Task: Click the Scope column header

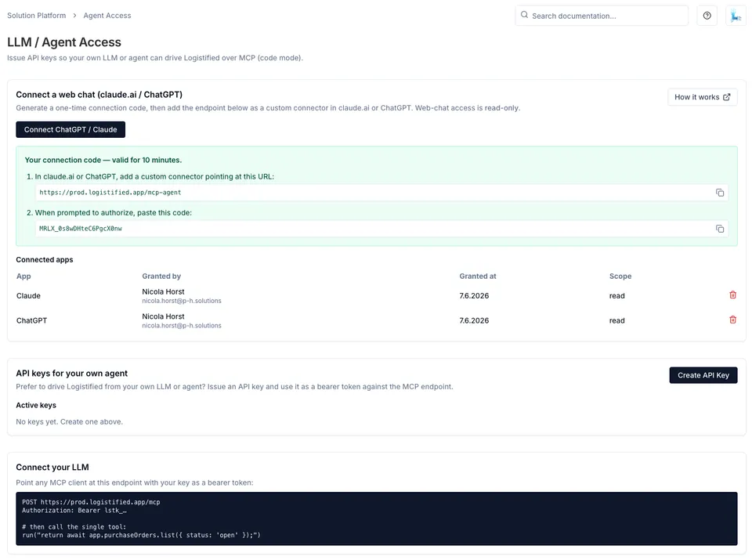Action: [620, 276]
